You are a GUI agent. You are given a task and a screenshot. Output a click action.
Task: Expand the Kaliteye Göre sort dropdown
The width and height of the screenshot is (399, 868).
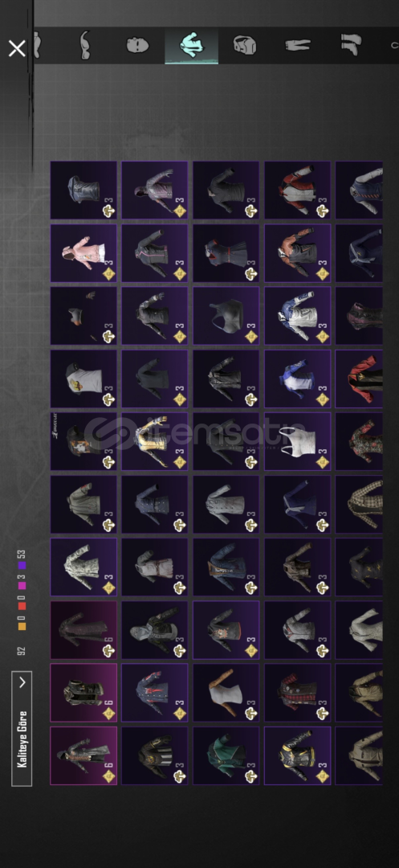[x=22, y=728]
